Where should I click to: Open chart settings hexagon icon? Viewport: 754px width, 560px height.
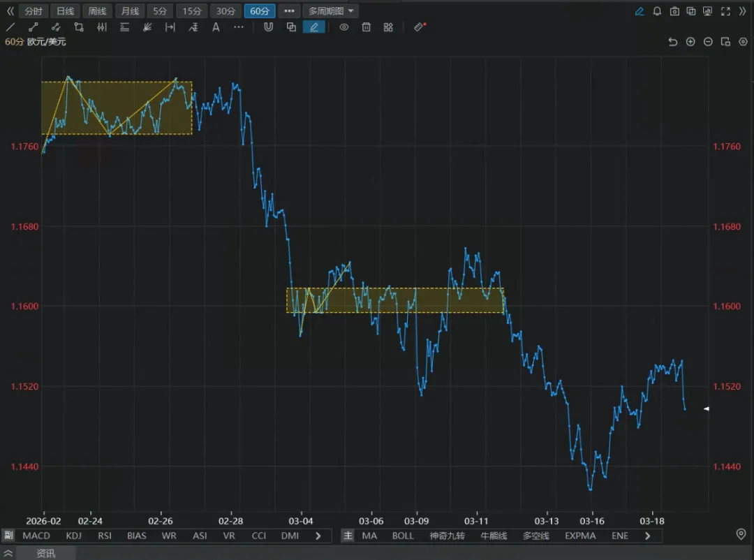[743, 42]
